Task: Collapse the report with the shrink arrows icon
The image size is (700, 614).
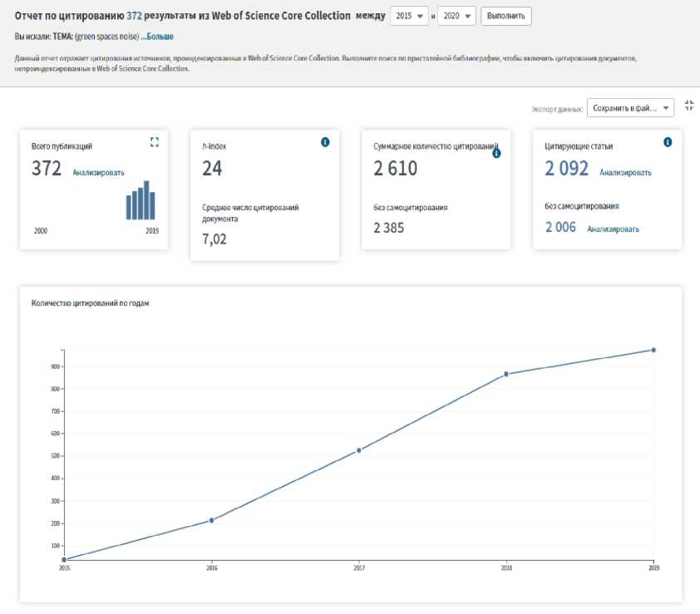Action: pos(689,106)
